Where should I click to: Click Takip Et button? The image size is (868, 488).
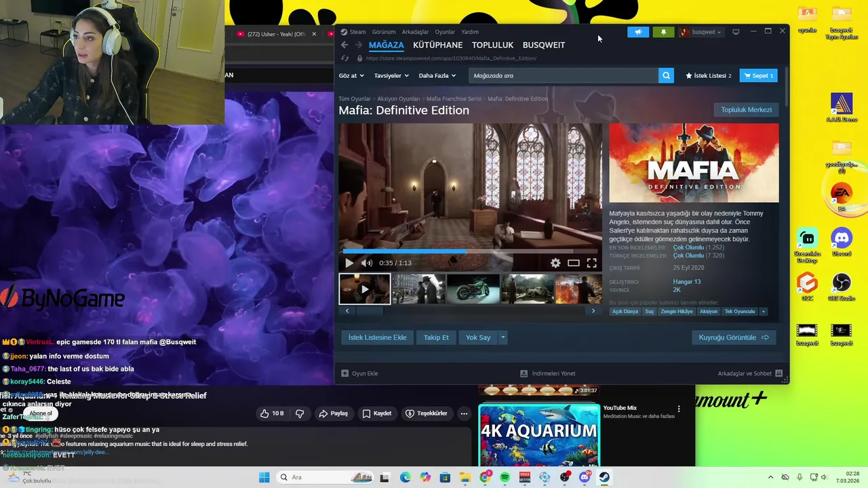(436, 338)
